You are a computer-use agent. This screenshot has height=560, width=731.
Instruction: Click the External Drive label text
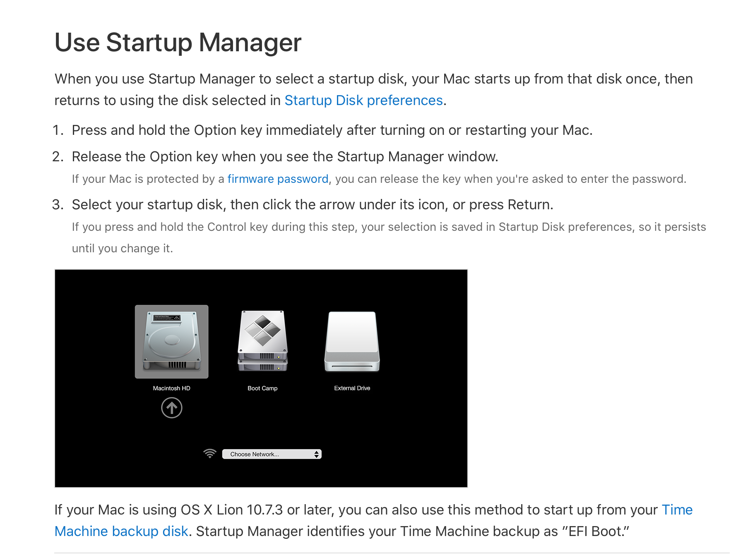[352, 388]
